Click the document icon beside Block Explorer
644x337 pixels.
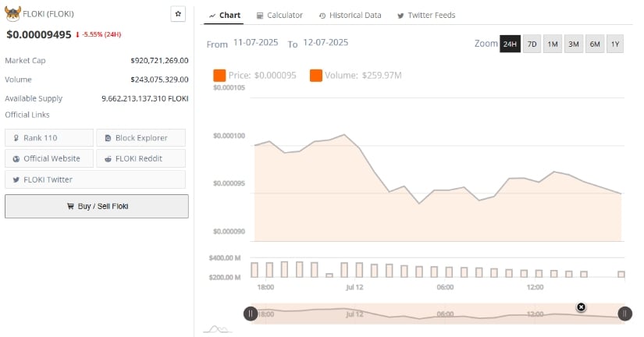108,138
